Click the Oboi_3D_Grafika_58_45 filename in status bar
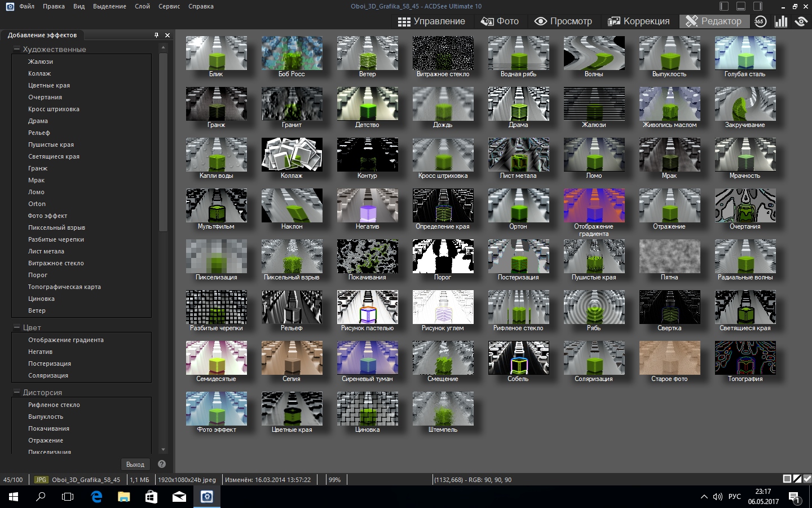The width and height of the screenshot is (812, 508). pos(86,480)
